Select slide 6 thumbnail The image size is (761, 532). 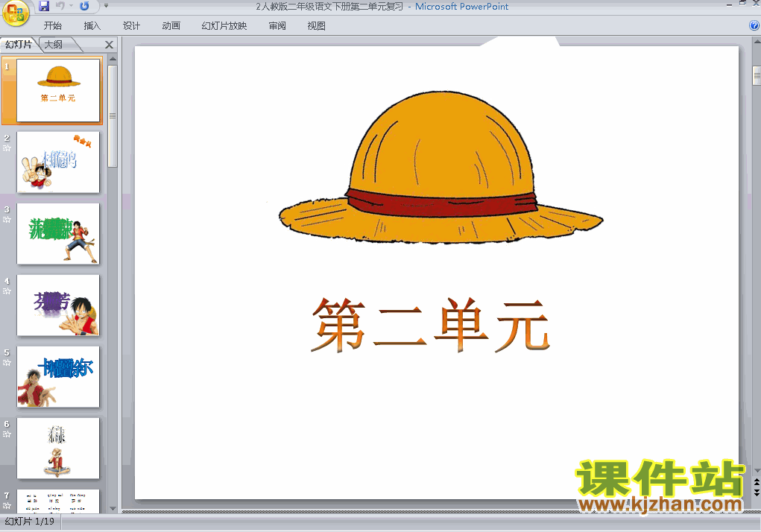58,448
